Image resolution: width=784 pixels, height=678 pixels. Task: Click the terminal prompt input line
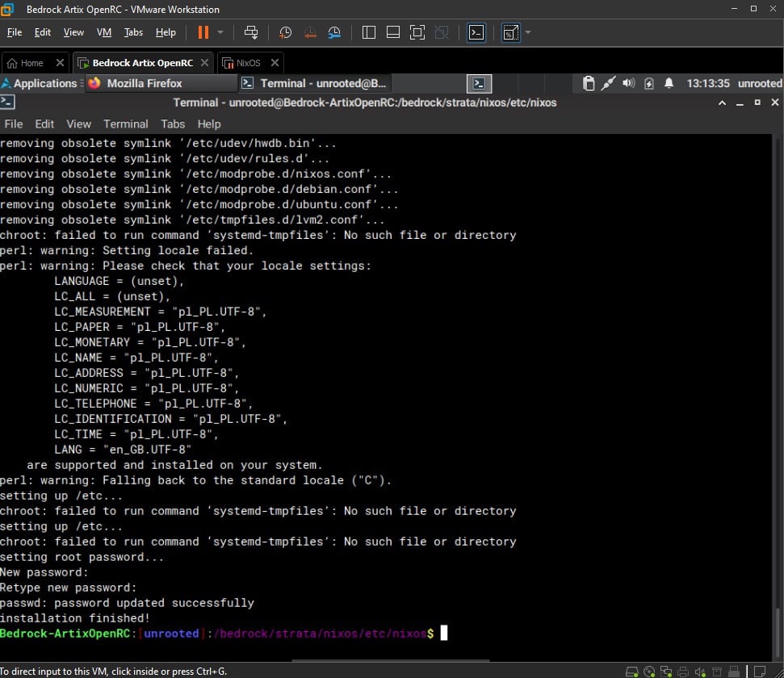(224, 634)
